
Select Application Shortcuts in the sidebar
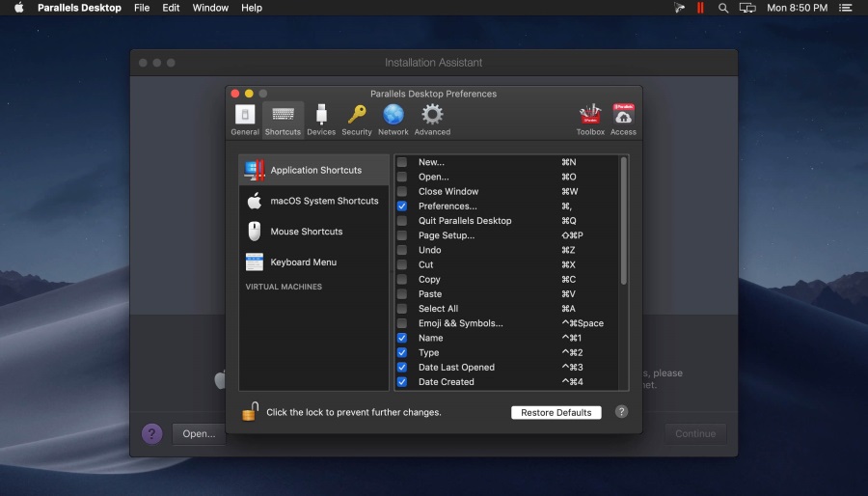coord(313,170)
